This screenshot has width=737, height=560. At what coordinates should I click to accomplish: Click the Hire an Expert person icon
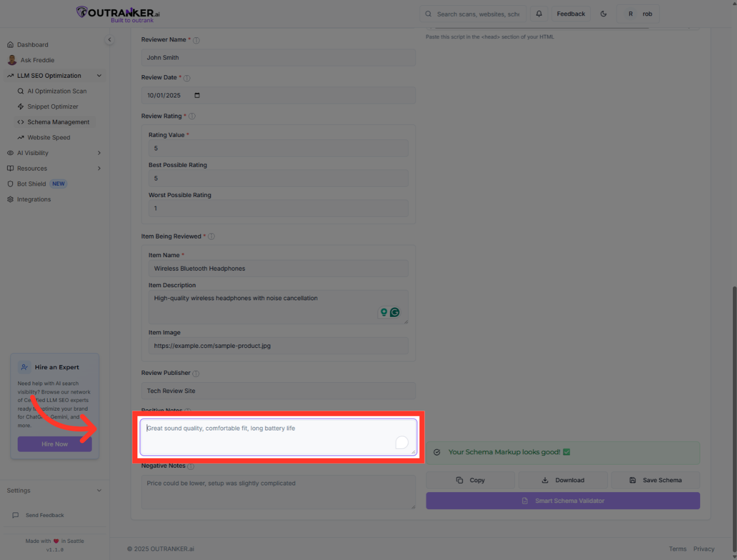(24, 367)
